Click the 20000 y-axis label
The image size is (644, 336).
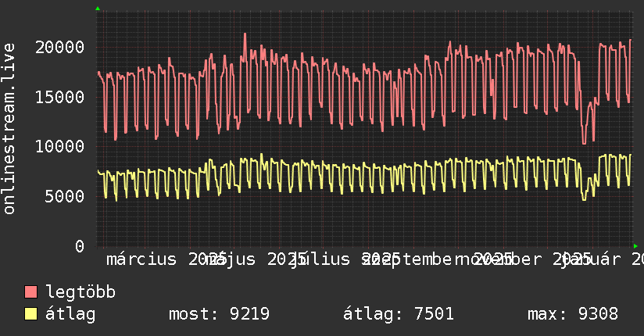coord(59,47)
